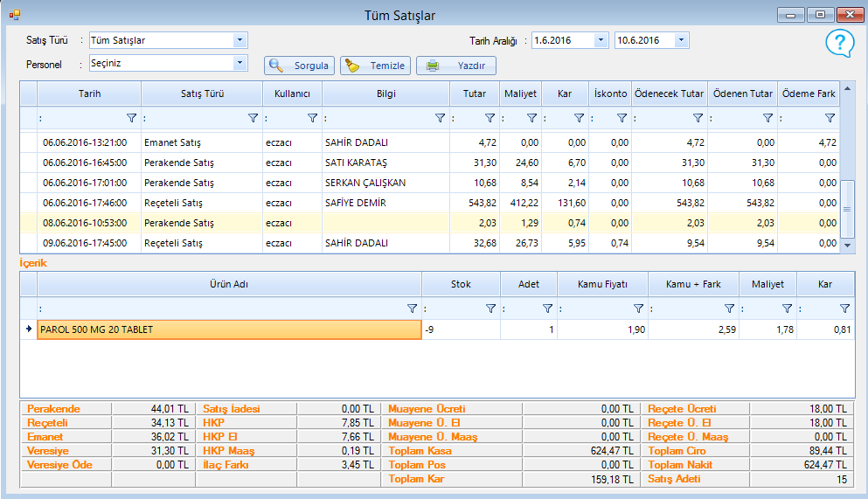Viewport: 868px width, 499px height.
Task: Sort by the Kullanıcı column header
Action: (x=292, y=94)
